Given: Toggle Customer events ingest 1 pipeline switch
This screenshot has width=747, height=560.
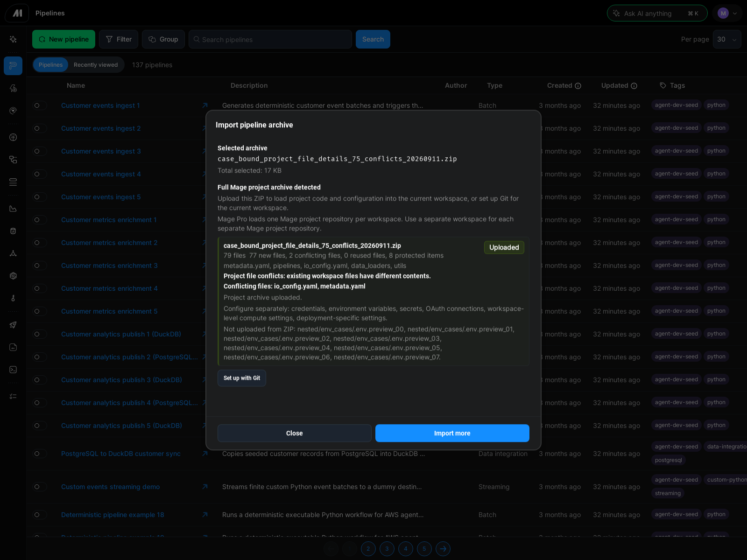Looking at the screenshot, I should point(40,105).
